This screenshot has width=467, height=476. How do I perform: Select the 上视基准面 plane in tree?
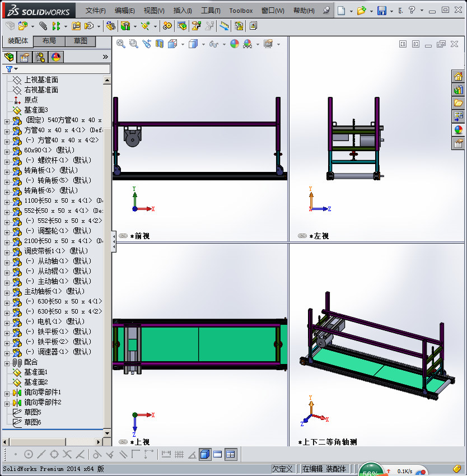pyautogui.click(x=41, y=80)
